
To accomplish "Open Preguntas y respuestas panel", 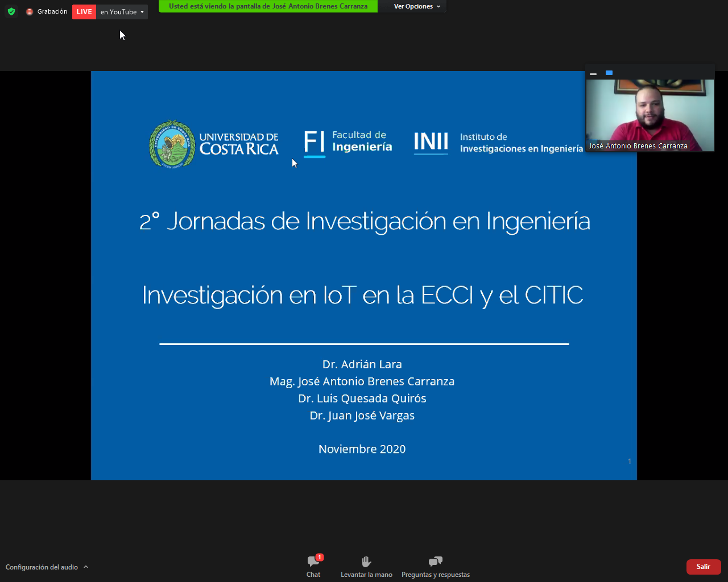I will [436, 566].
